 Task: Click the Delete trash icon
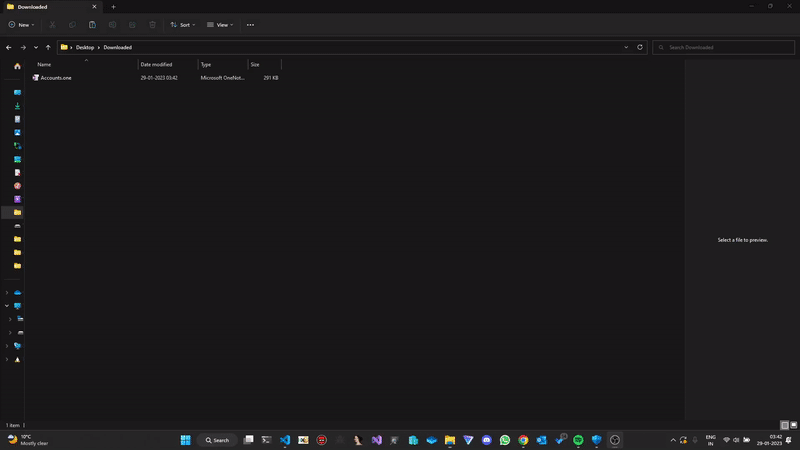152,24
